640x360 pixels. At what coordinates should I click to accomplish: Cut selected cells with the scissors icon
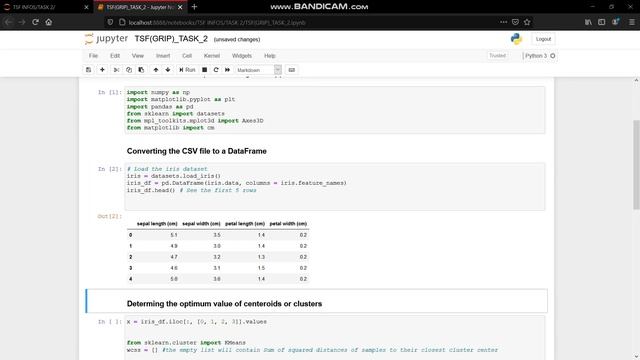tap(116, 70)
